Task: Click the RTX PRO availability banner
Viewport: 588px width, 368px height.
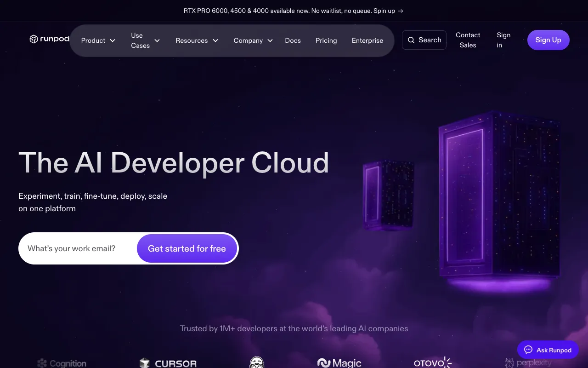Action: point(294,11)
